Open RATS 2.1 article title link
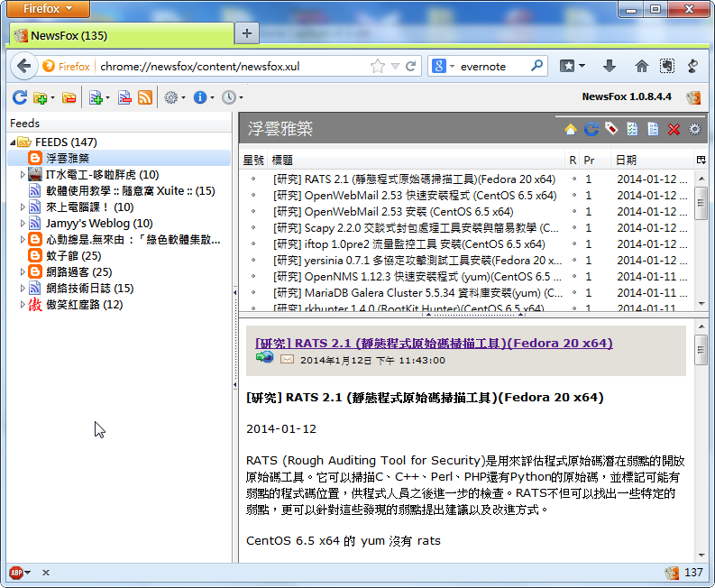 pyautogui.click(x=434, y=343)
